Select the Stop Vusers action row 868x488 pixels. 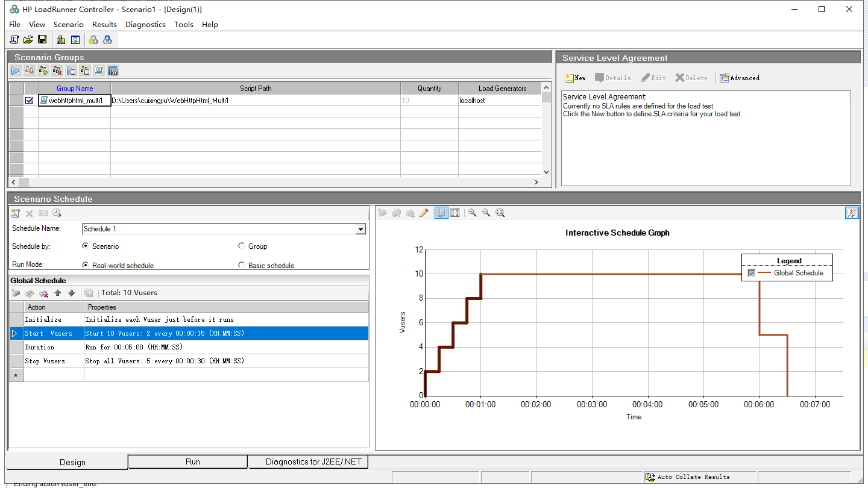click(189, 361)
